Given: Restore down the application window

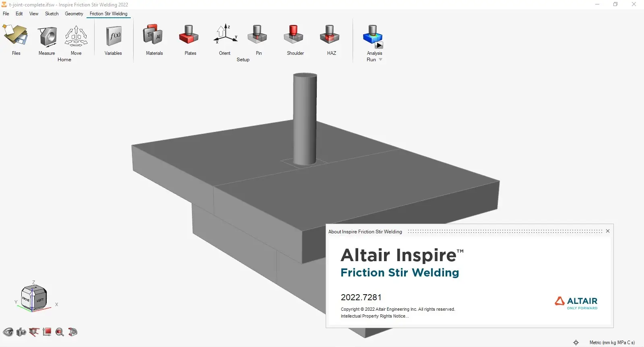Looking at the screenshot, I should pyautogui.click(x=615, y=4).
